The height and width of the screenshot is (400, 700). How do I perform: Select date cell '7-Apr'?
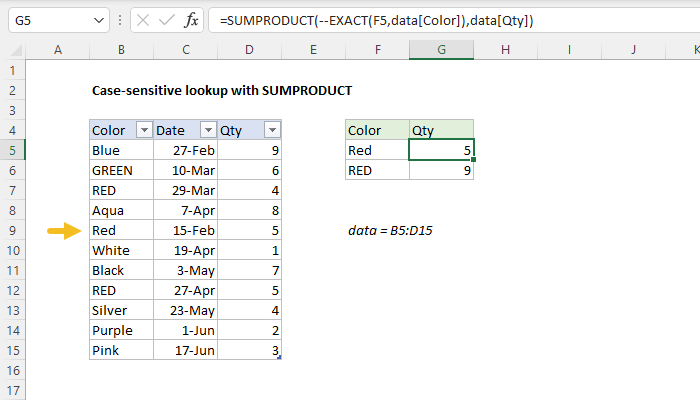click(186, 210)
